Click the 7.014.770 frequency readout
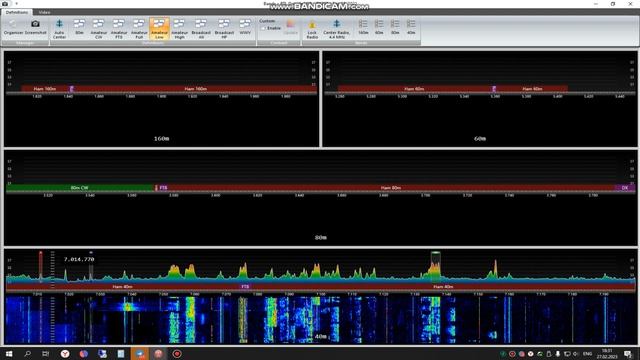The image size is (640, 360). coord(79,259)
